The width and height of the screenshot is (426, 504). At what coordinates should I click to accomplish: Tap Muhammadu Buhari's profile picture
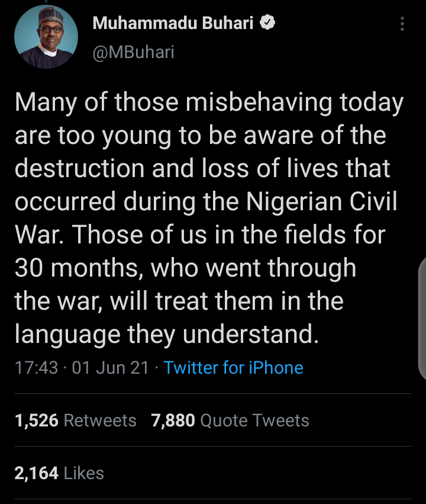tap(46, 37)
